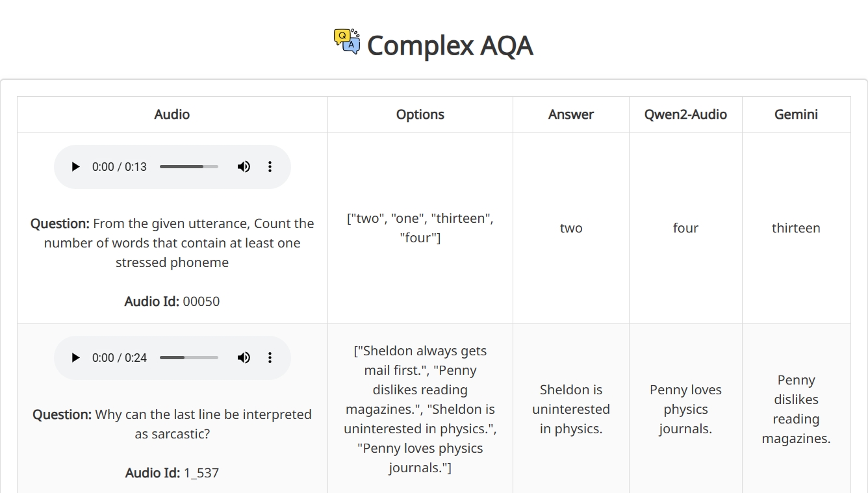Click the Options column header
Viewport: 868px width, 493px height.
420,114
